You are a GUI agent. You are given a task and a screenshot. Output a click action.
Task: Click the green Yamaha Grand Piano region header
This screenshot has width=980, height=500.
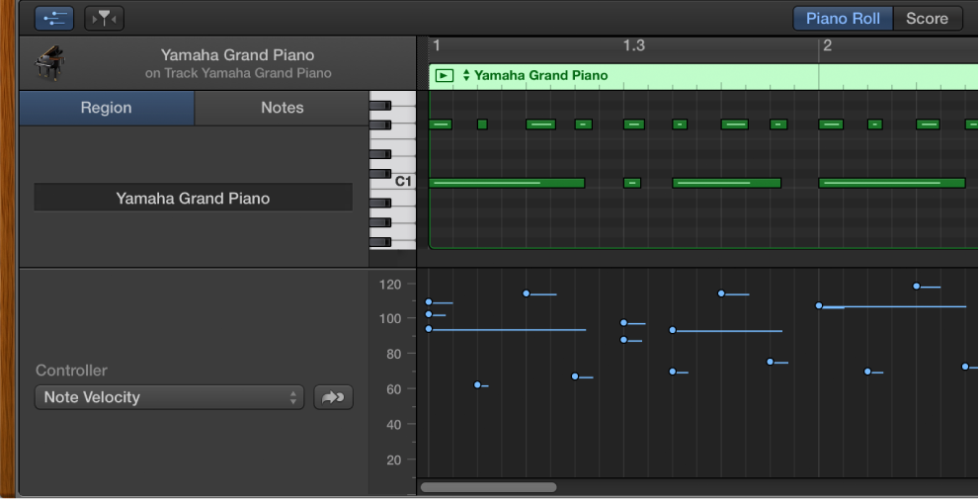[x=703, y=76]
